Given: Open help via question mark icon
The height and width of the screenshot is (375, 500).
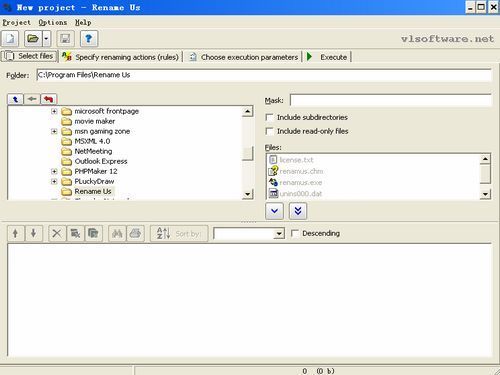Looking at the screenshot, I should (89, 39).
